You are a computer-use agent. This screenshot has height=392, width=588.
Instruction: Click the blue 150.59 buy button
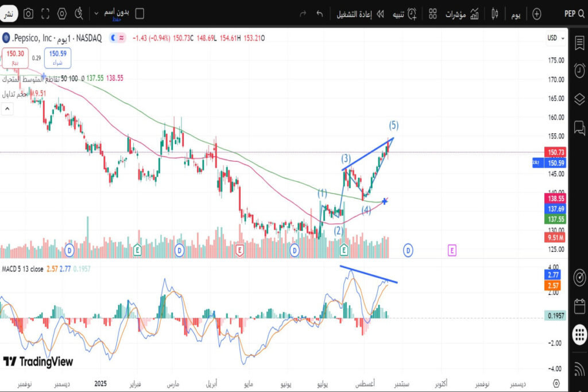pos(57,58)
